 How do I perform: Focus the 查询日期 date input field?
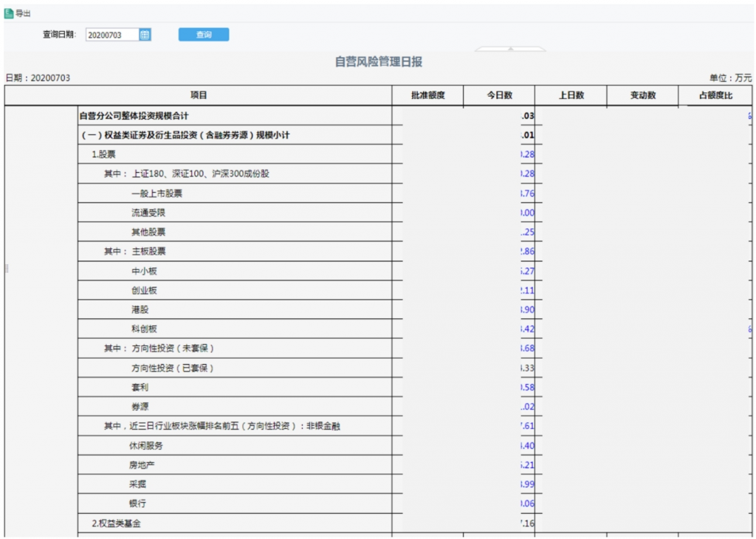click(x=112, y=35)
